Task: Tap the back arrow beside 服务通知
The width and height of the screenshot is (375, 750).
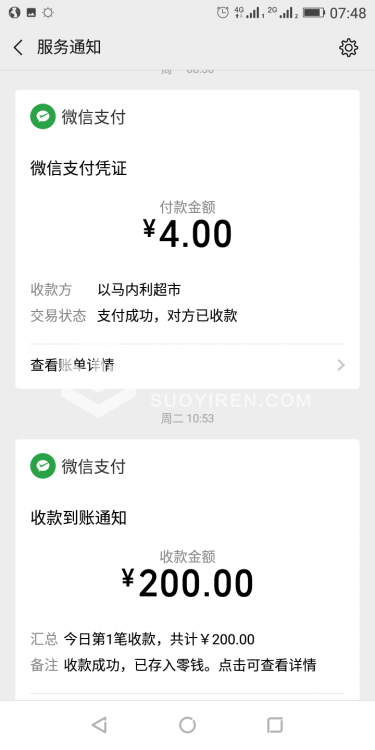Action: pos(18,48)
